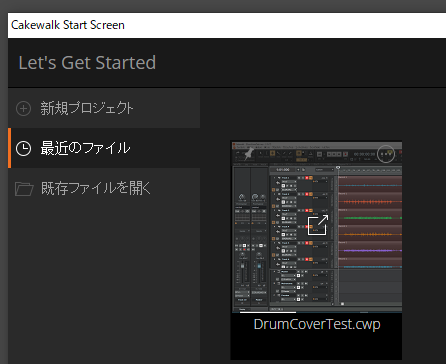Click the DrumCoverTest.cwp file name
The image size is (446, 364).
(317, 324)
